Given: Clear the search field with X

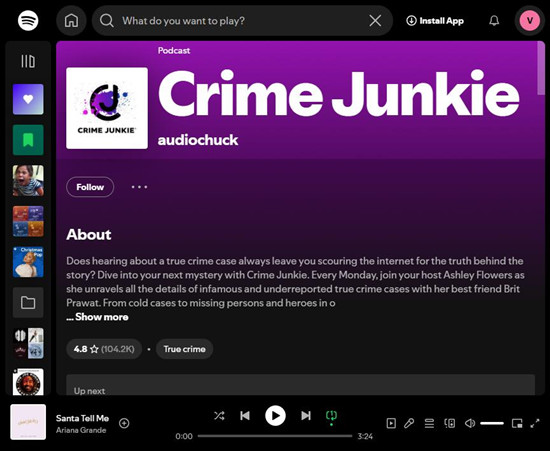Looking at the screenshot, I should (375, 21).
